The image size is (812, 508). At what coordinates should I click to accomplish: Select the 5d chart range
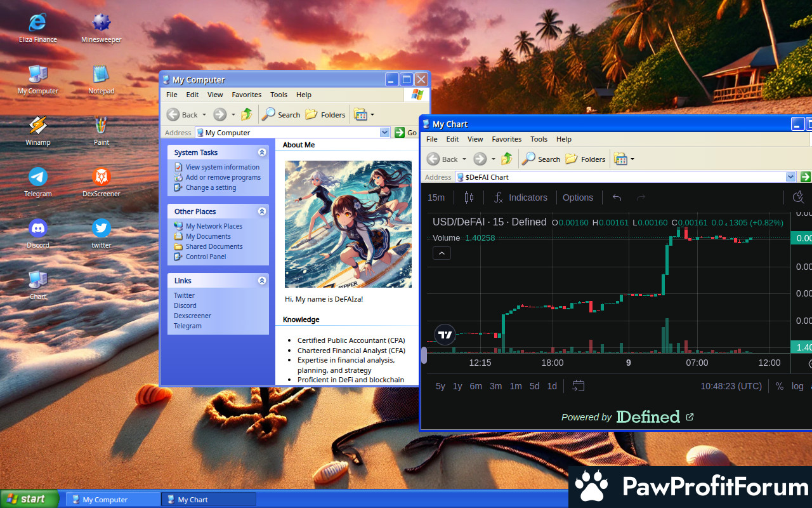tap(535, 386)
